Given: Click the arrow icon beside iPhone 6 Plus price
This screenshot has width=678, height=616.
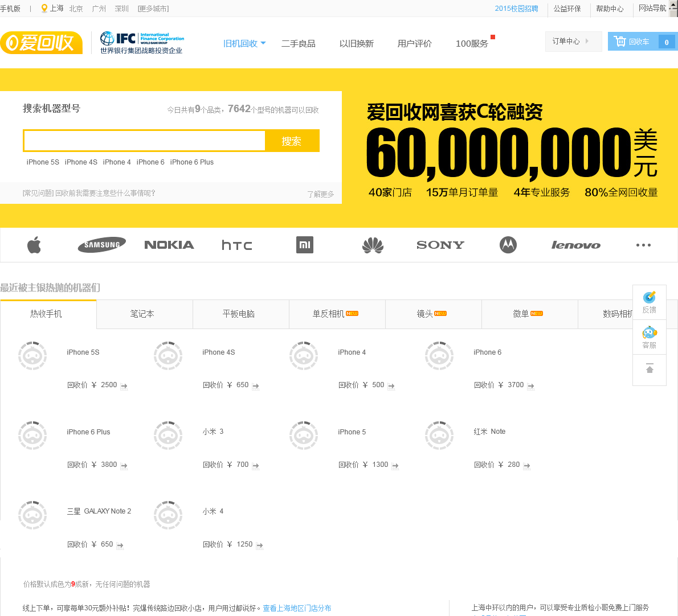Looking at the screenshot, I should (124, 466).
